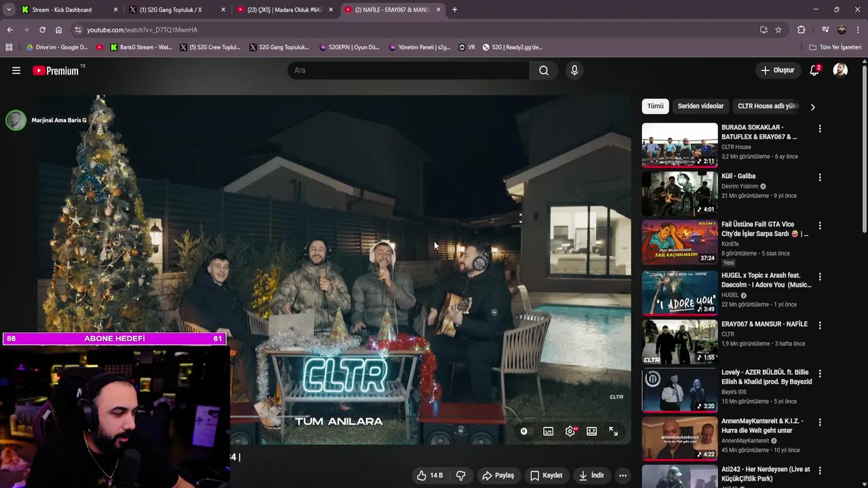Viewport: 868px width, 488px height.
Task: Open the BarisG Stream bookmark
Action: click(x=140, y=47)
